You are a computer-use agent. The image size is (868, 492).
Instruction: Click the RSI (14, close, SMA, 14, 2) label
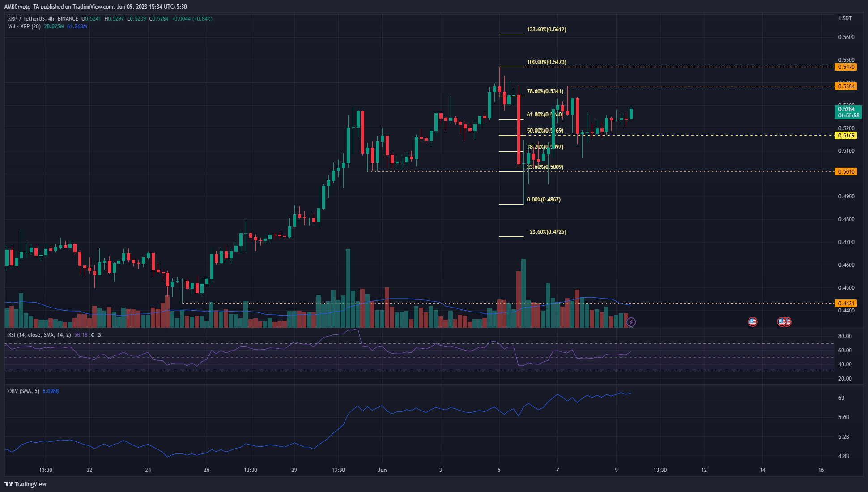39,335
